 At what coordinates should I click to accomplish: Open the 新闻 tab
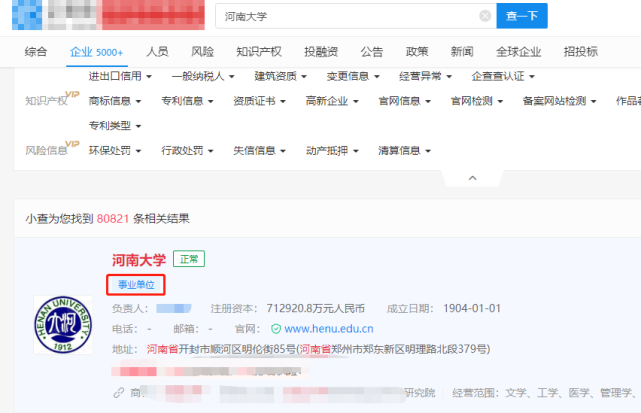point(462,52)
